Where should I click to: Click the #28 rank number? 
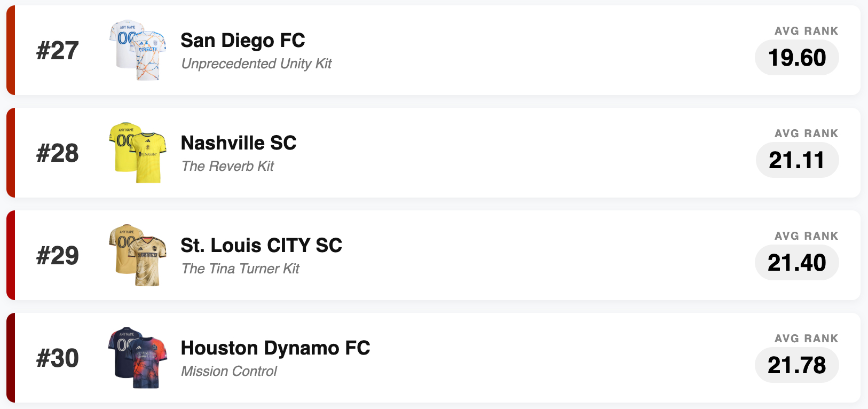coord(58,153)
